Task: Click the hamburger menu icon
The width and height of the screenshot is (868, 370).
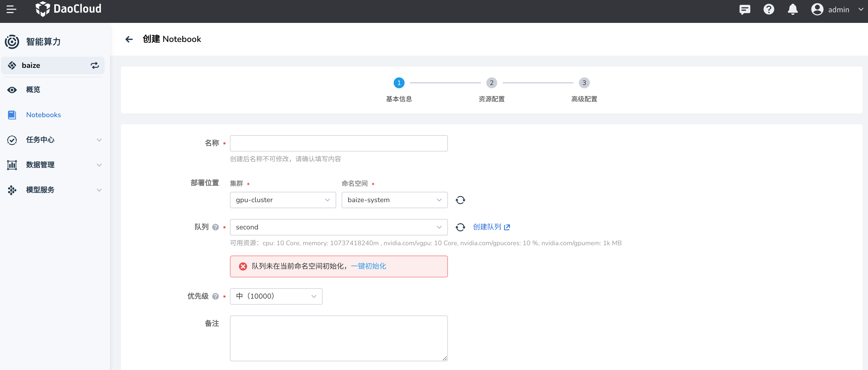Action: (x=11, y=10)
